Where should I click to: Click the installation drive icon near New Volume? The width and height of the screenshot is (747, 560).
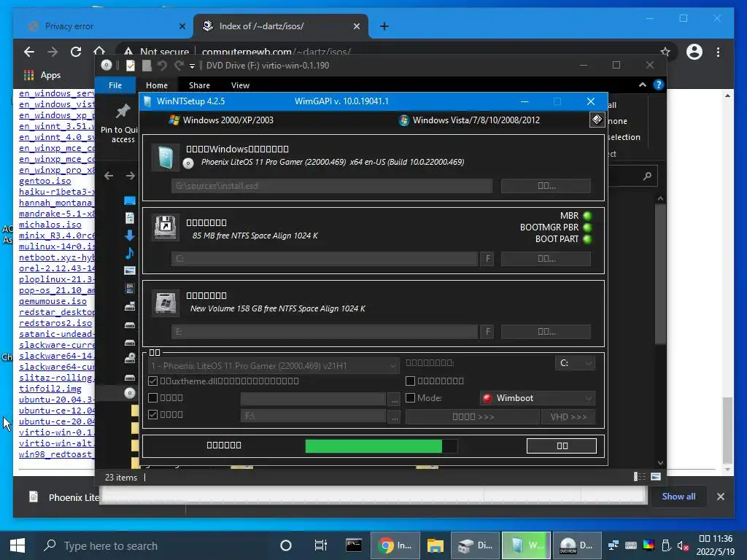tap(166, 302)
